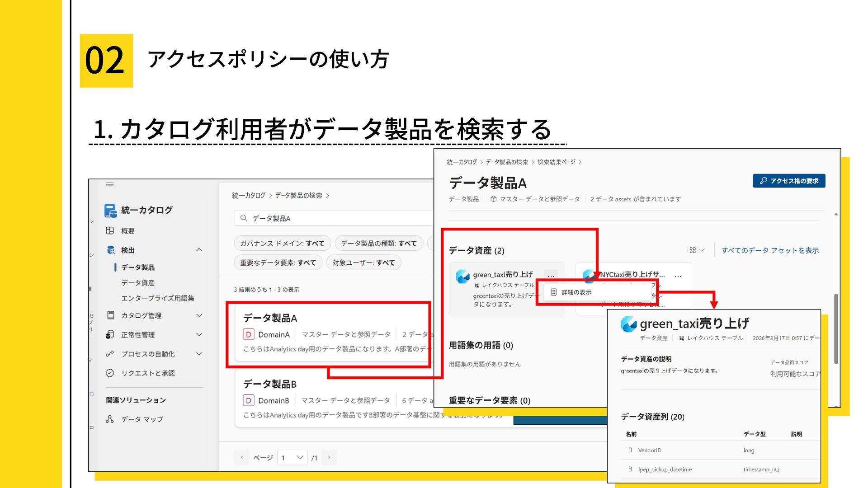Click the アクセス権の要求 button

click(788, 181)
